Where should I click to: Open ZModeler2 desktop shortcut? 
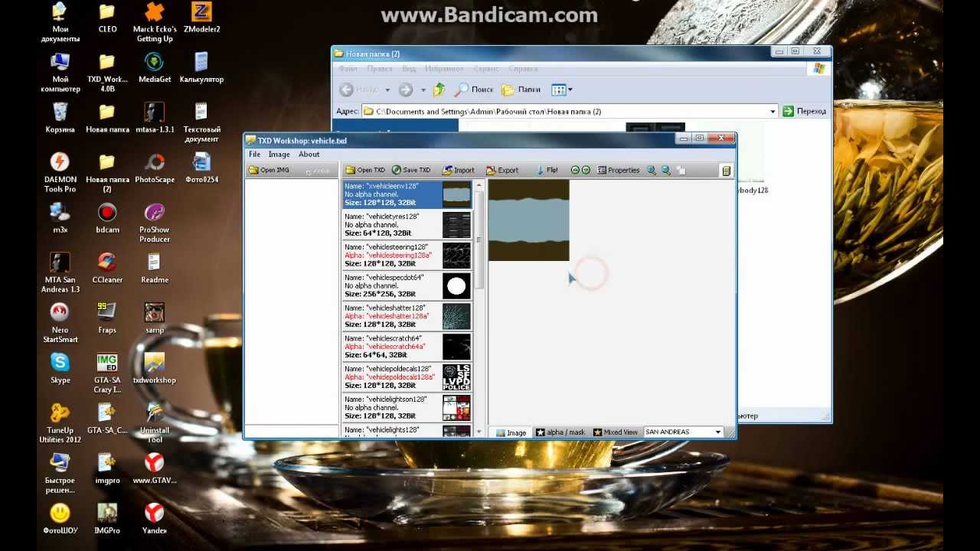[x=202, y=18]
